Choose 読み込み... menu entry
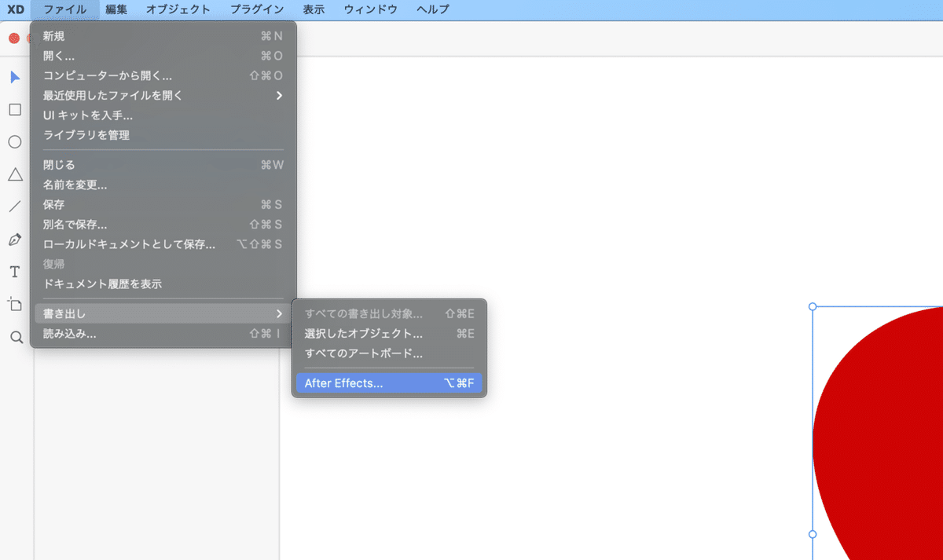This screenshot has height=560, width=943. (163, 334)
